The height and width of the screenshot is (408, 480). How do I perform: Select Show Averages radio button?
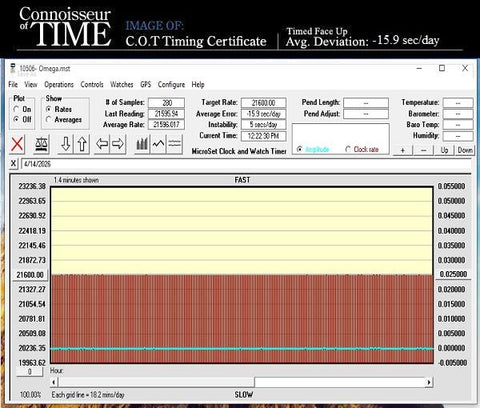(x=49, y=119)
